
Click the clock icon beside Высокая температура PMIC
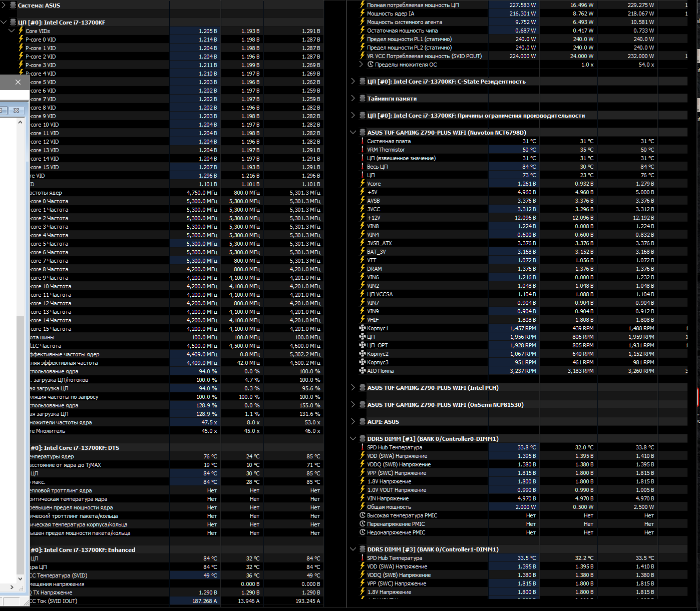pos(363,515)
